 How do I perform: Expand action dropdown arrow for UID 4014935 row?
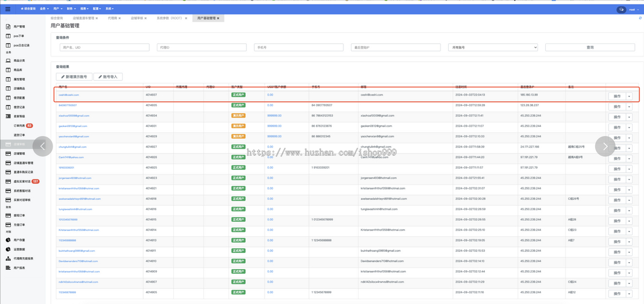pos(629,107)
